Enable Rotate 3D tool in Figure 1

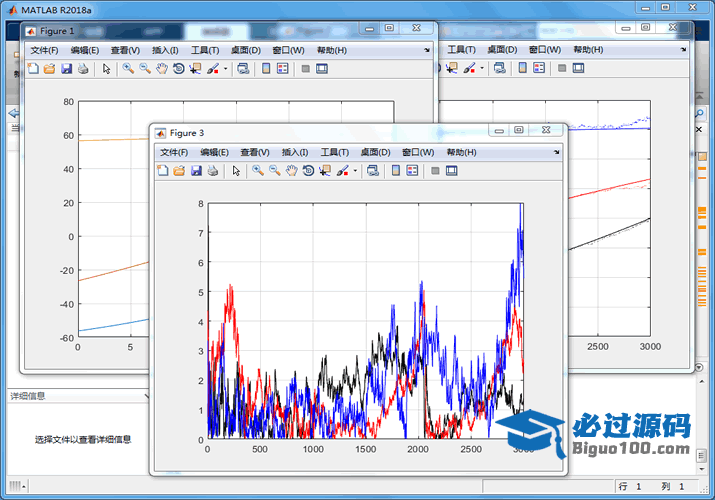[x=179, y=69]
